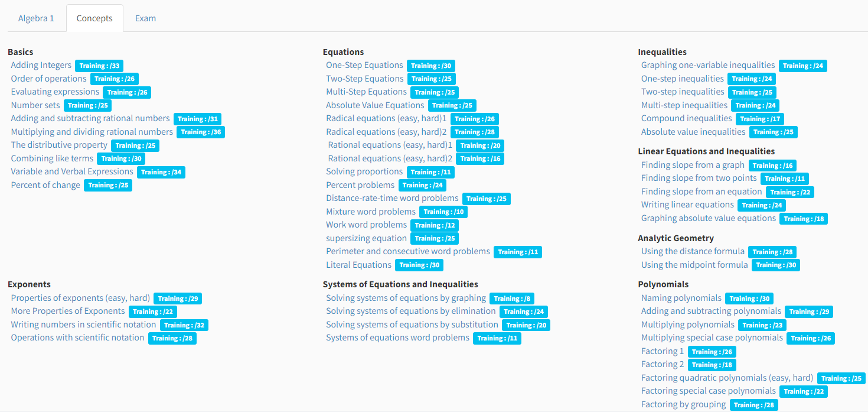The width and height of the screenshot is (868, 412).
Task: Open Graphing one-variable inequalities
Action: coord(708,65)
